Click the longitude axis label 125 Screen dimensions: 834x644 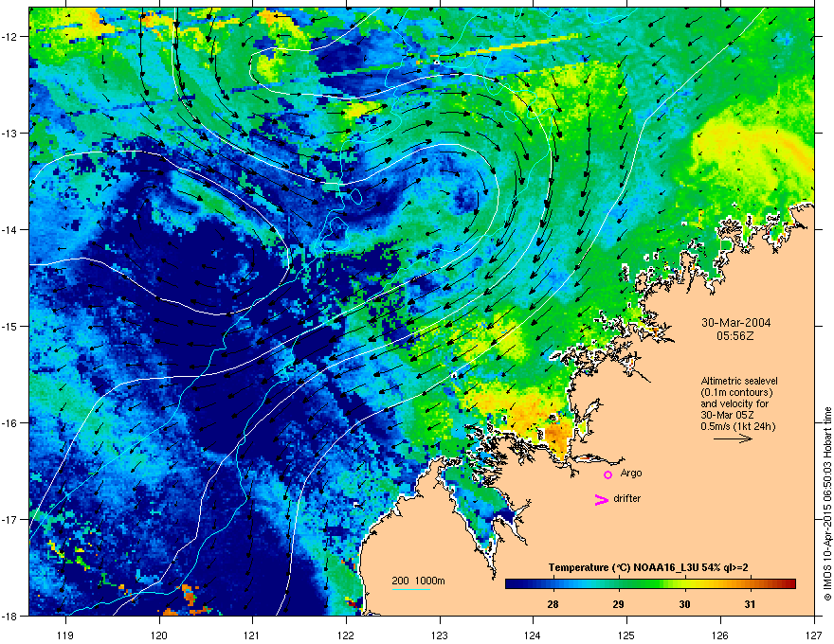click(626, 635)
